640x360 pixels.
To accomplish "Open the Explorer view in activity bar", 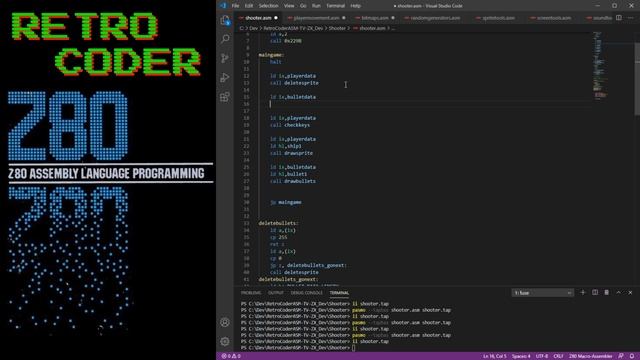I will click(225, 20).
